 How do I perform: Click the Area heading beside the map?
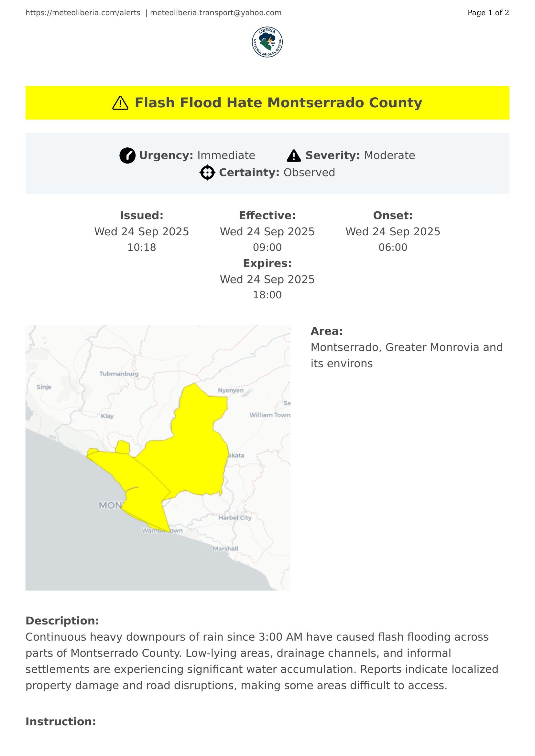[326, 331]
